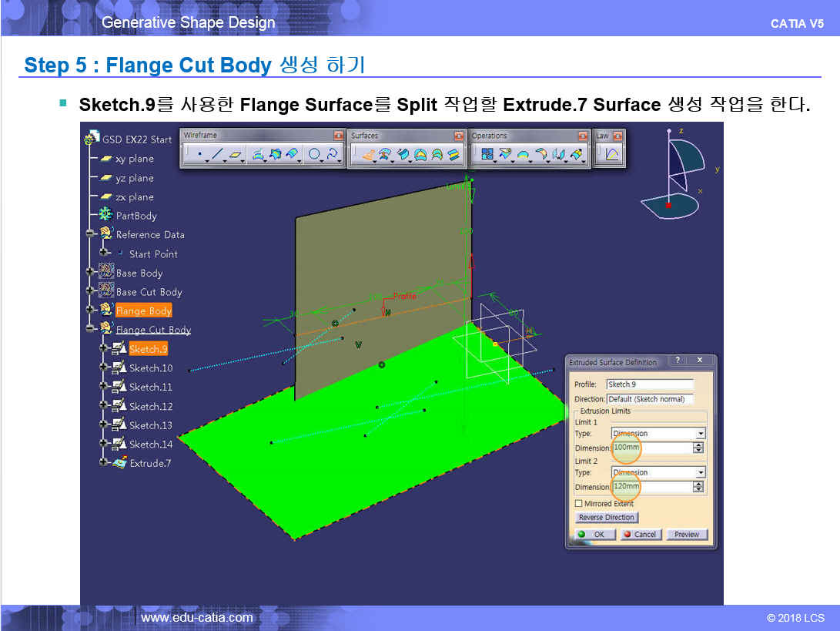Click the Law toolbar icon

click(x=612, y=155)
